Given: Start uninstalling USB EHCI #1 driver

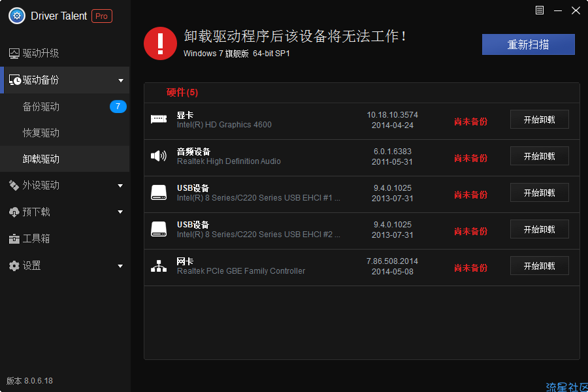Looking at the screenshot, I should 539,193.
